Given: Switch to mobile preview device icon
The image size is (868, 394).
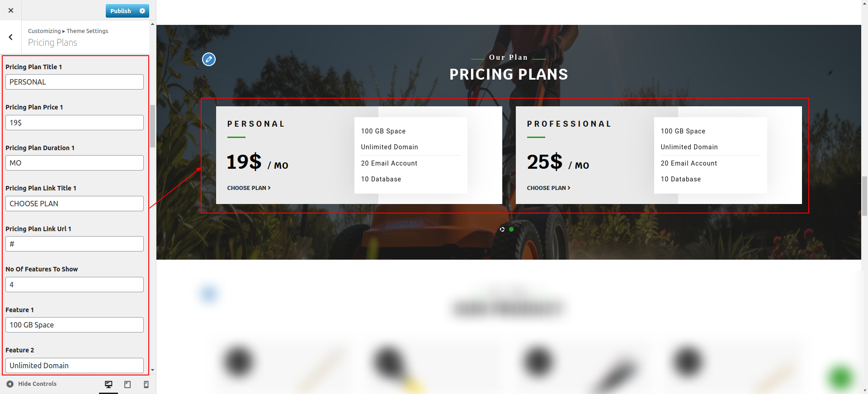Looking at the screenshot, I should click(x=146, y=385).
